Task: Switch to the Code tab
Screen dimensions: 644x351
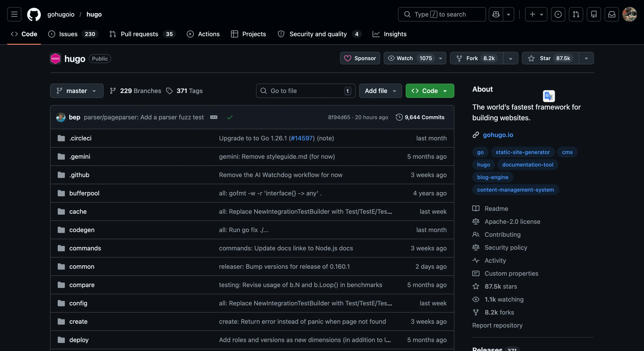Action: (24, 34)
